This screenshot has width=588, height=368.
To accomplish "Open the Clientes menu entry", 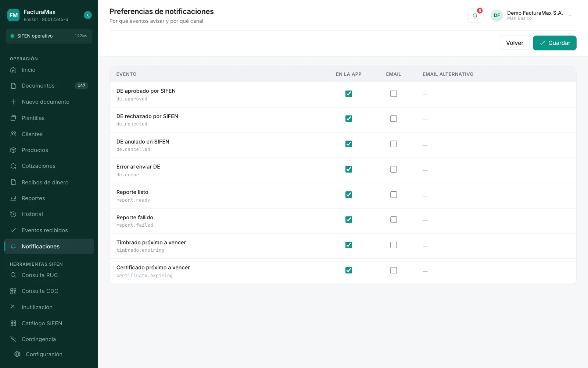I will pos(49,134).
